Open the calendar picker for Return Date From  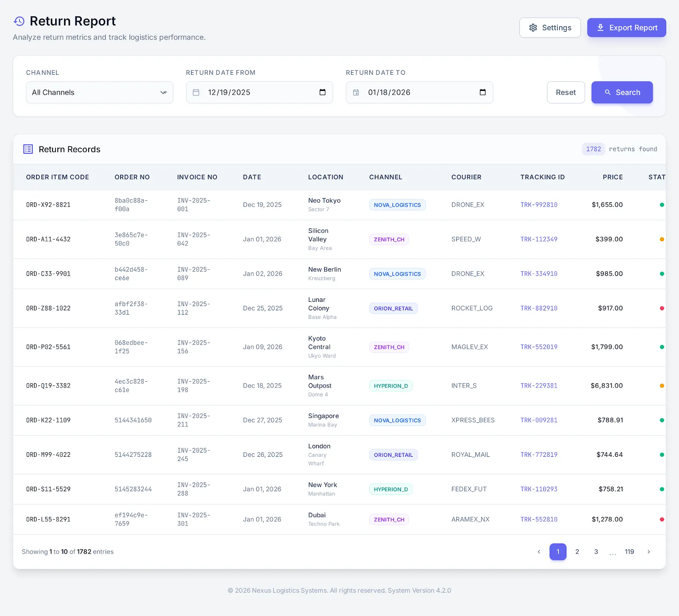point(323,92)
